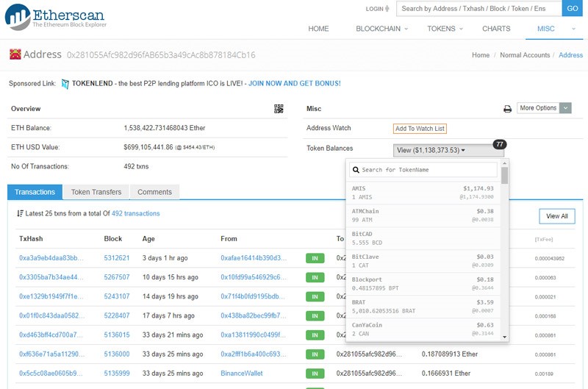Click the Search for TokenName field
The height and width of the screenshot is (389, 588).
click(423, 170)
